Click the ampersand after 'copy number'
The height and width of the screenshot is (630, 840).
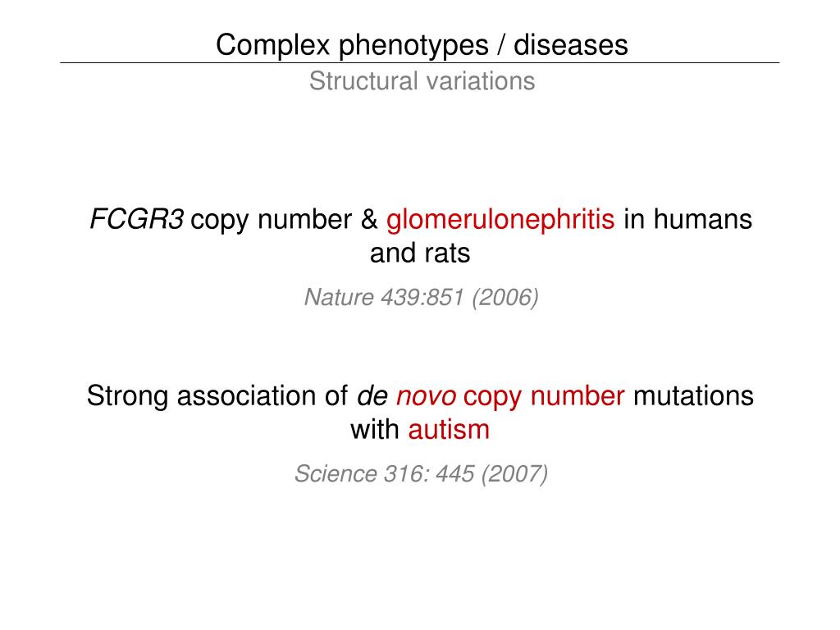[369, 220]
